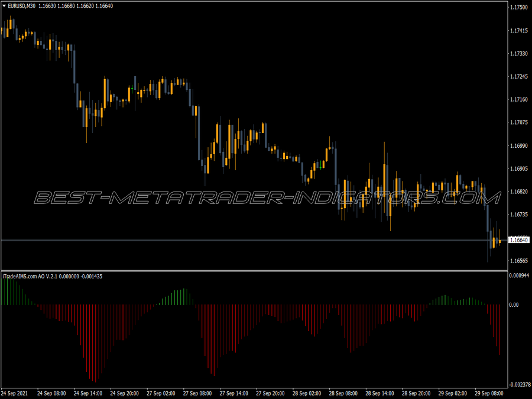Click the 1.16820 price scale label
This screenshot has width=532, height=399.
pos(519,192)
